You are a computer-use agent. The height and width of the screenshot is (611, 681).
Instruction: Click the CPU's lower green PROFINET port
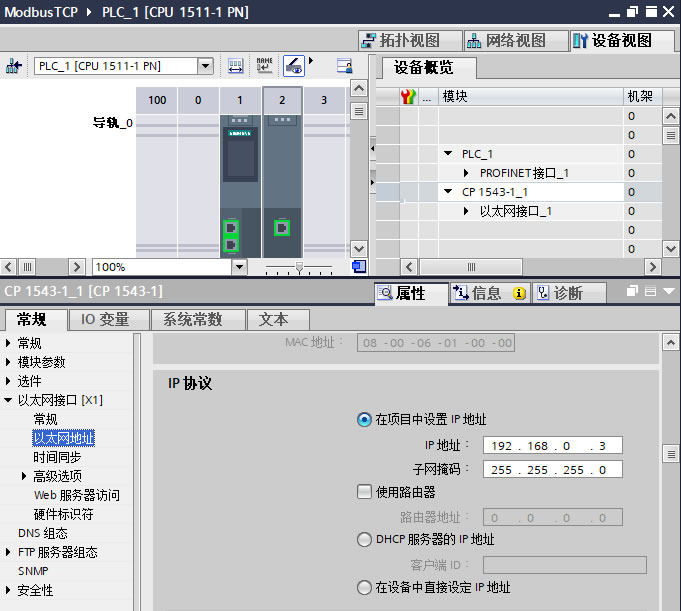coord(231,244)
